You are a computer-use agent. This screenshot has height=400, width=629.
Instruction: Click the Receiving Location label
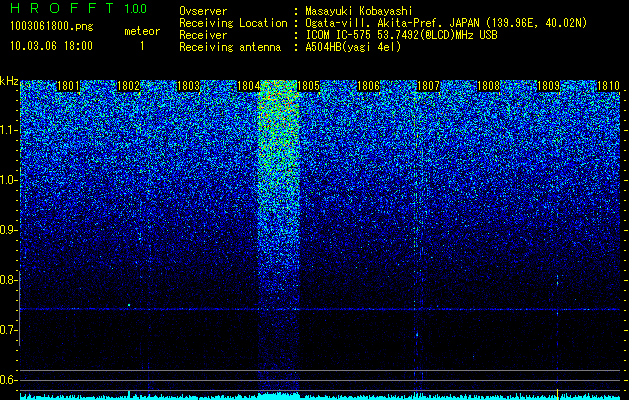click(x=233, y=23)
